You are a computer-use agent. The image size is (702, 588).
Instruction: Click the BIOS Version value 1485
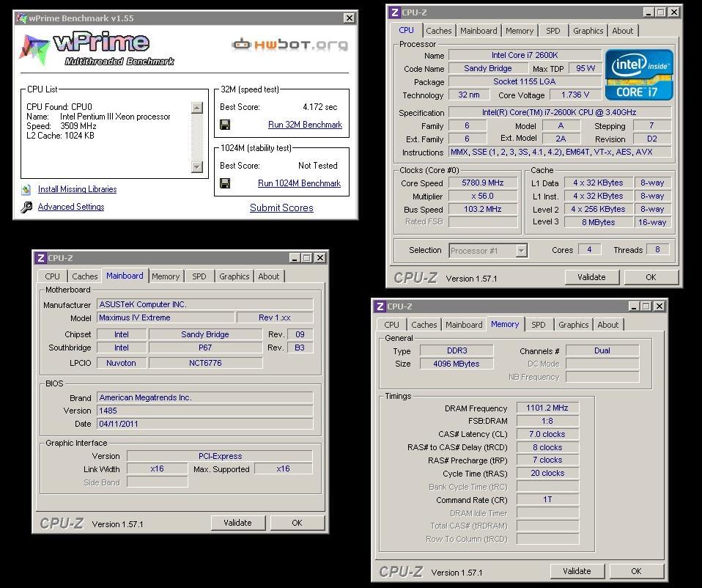click(204, 411)
